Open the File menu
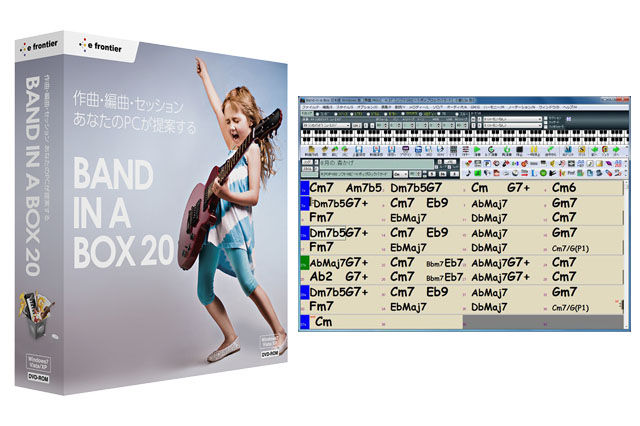The image size is (640, 426). pos(311,107)
